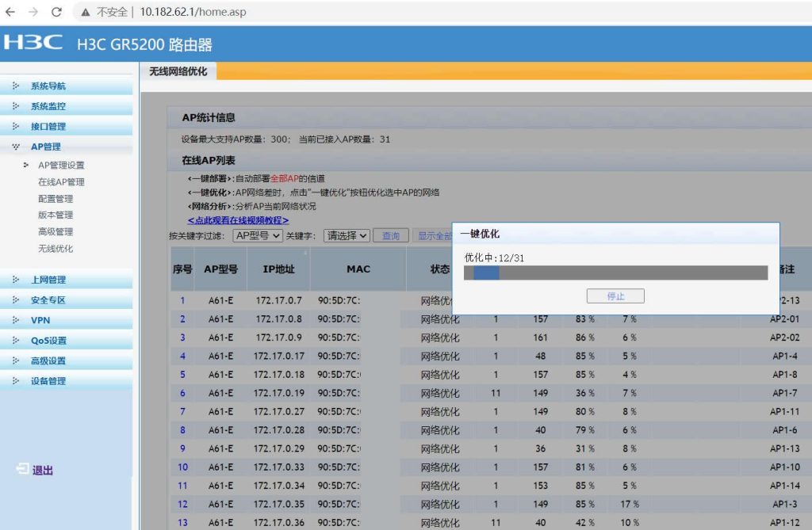Viewport: 812px width, 530px height.
Task: Click IP address 172.17.0.29
Action: pos(278,448)
